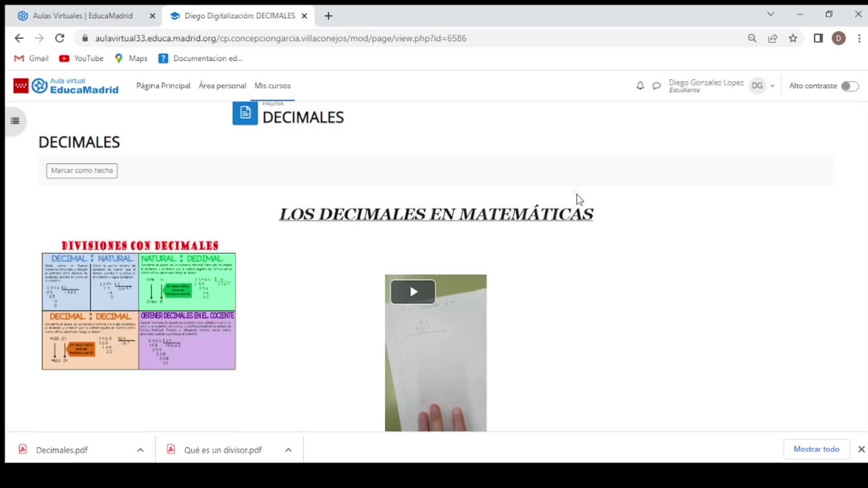Expand options for Decimales.pdf download
The width and height of the screenshot is (868, 488).
point(140,450)
